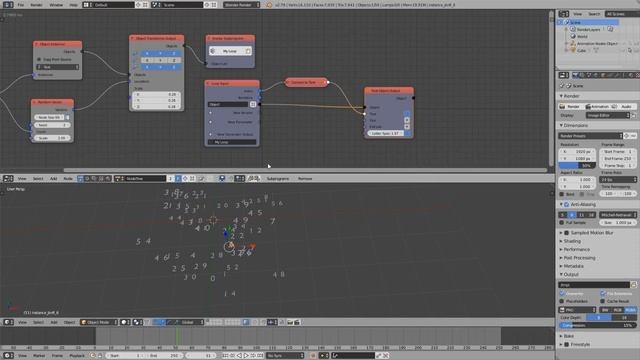
Task: Click the Render button in Render panel
Action: click(570, 107)
